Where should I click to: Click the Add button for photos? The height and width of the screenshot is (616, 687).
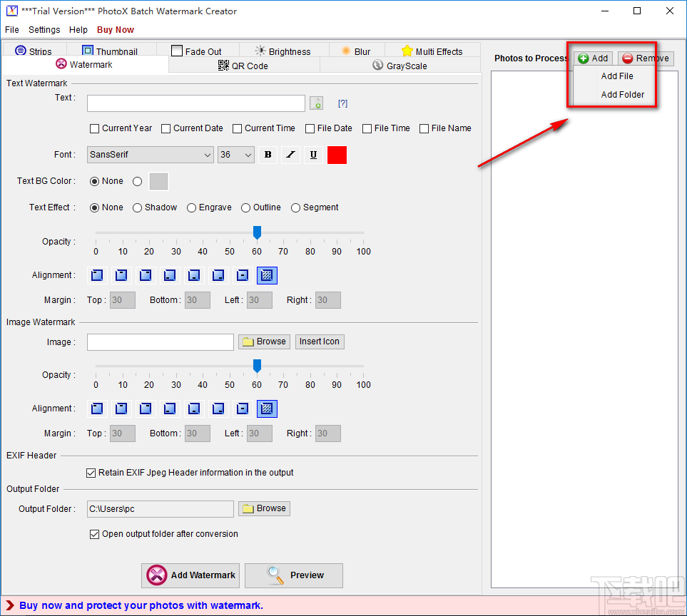pyautogui.click(x=594, y=58)
